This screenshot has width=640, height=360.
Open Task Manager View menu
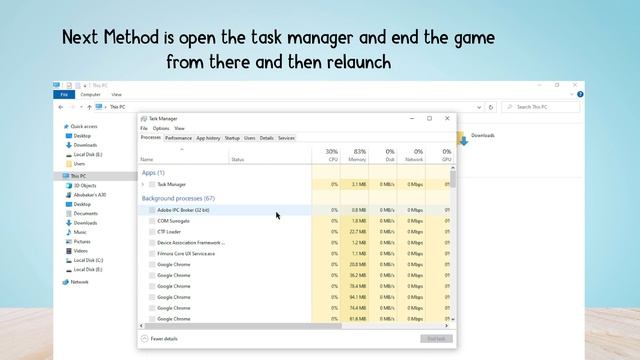(180, 128)
